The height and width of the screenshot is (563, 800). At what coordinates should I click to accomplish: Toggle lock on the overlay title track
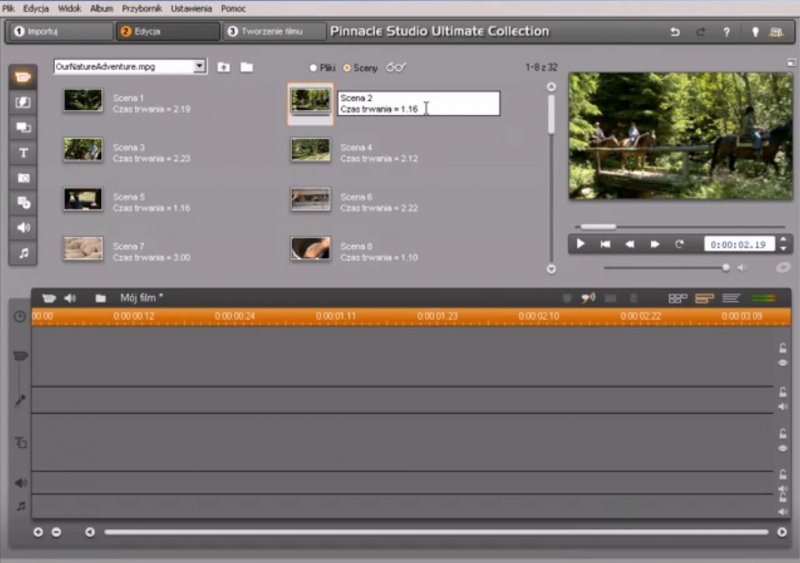[783, 434]
